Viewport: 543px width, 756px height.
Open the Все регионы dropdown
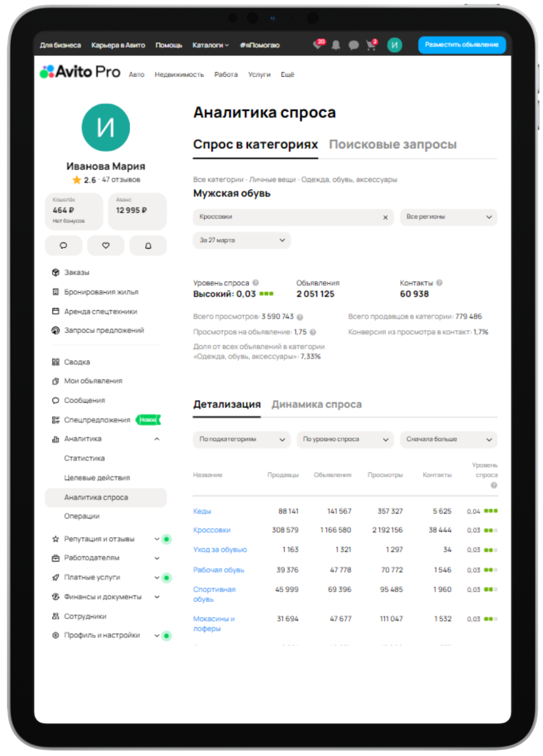448,217
